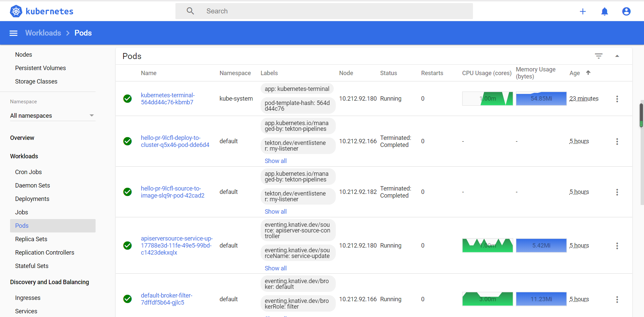Click the app: kubernetes-terminal label chip
The height and width of the screenshot is (317, 644).
tap(297, 89)
